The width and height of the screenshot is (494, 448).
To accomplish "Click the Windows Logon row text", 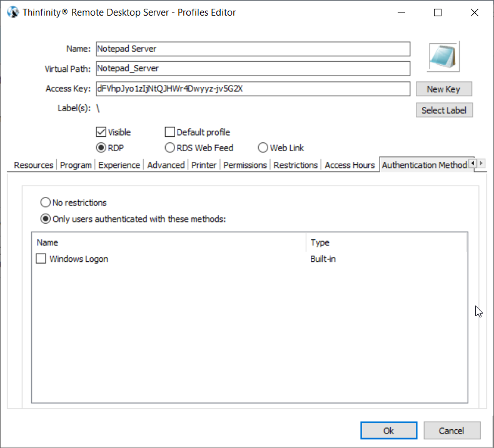I will pyautogui.click(x=79, y=259).
